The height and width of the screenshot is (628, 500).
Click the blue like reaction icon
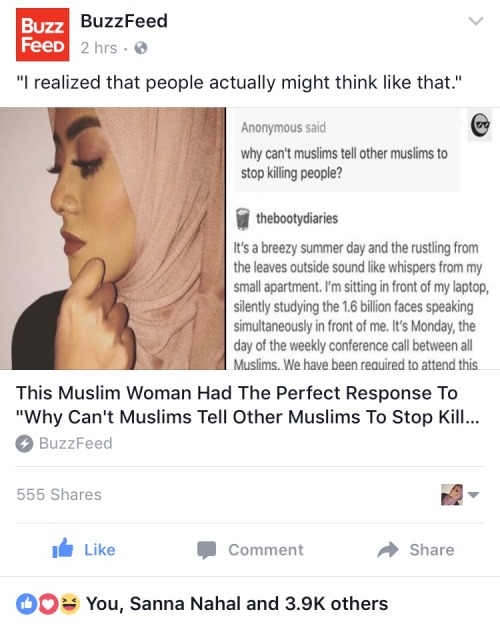[x=26, y=604]
